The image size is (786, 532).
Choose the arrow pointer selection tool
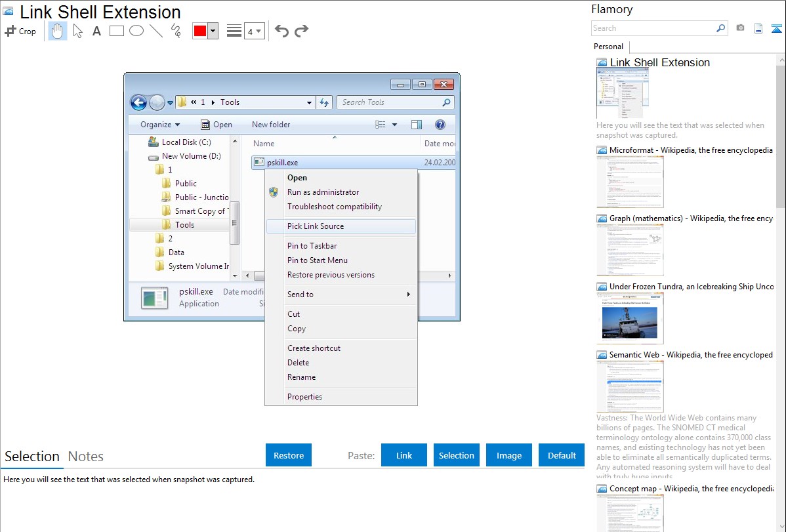pyautogui.click(x=77, y=31)
